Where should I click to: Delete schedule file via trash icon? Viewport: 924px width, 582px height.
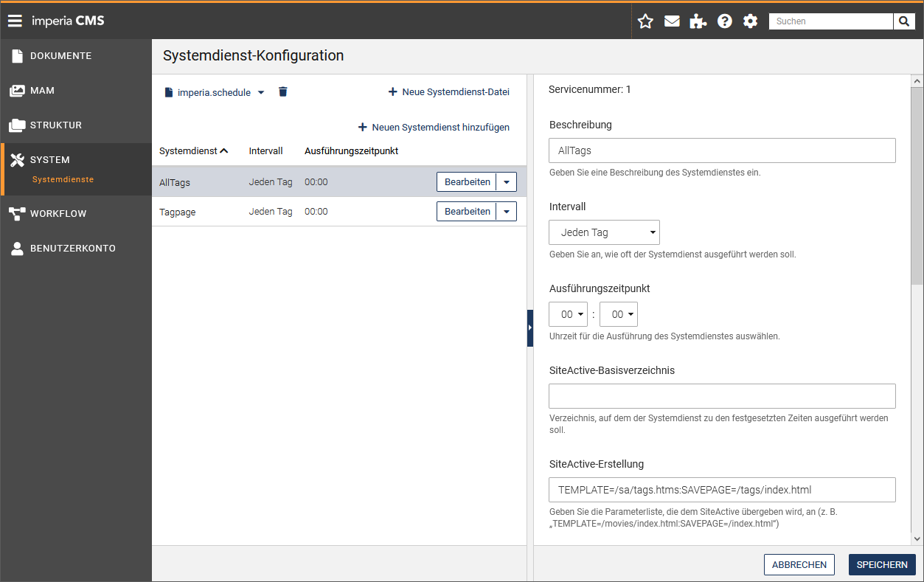[x=282, y=92]
